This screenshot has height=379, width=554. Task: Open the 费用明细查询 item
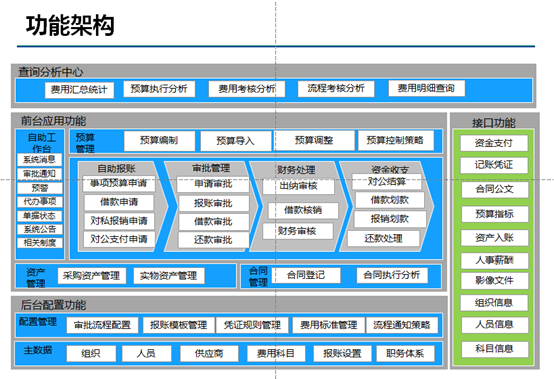coord(426,88)
